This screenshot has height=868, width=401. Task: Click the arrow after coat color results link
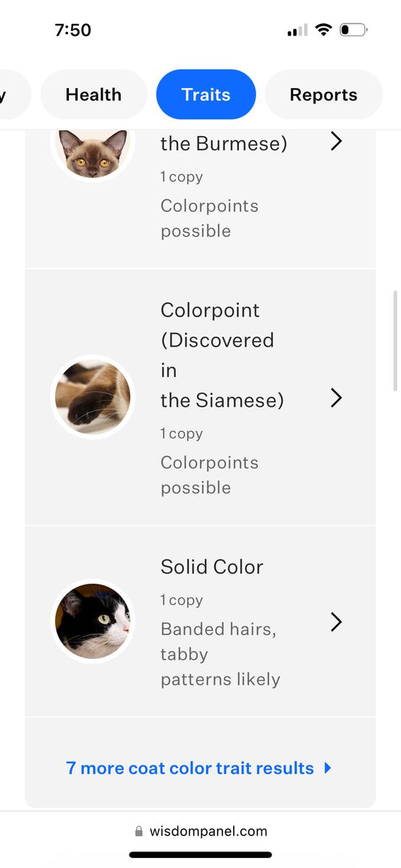click(328, 768)
